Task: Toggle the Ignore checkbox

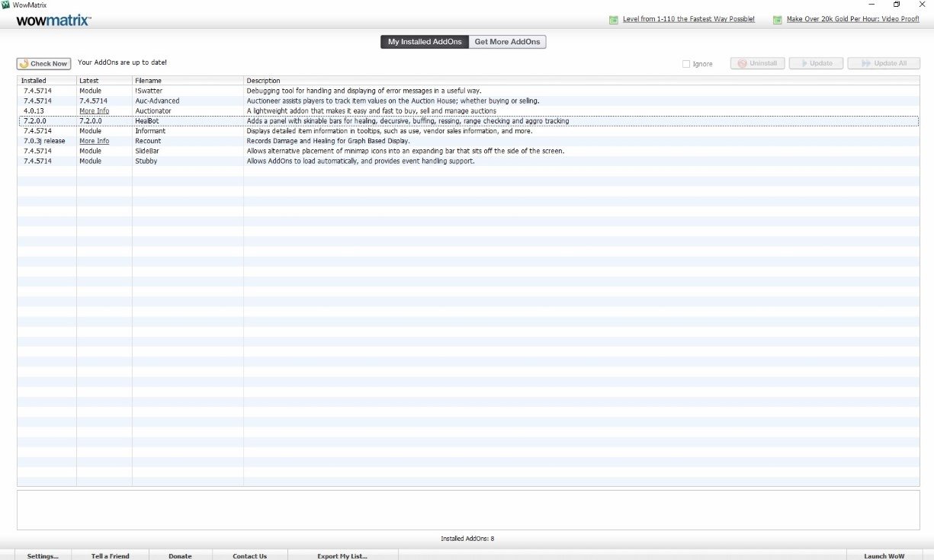Action: pyautogui.click(x=686, y=64)
